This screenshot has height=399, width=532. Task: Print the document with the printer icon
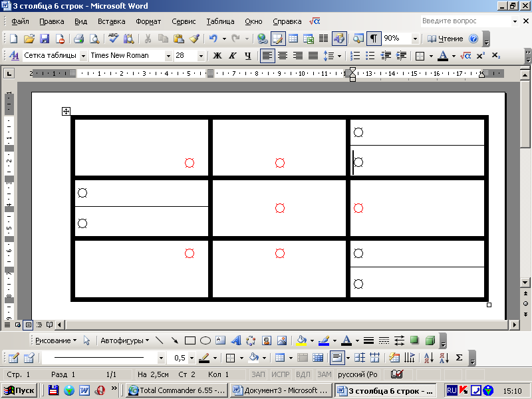point(78,39)
